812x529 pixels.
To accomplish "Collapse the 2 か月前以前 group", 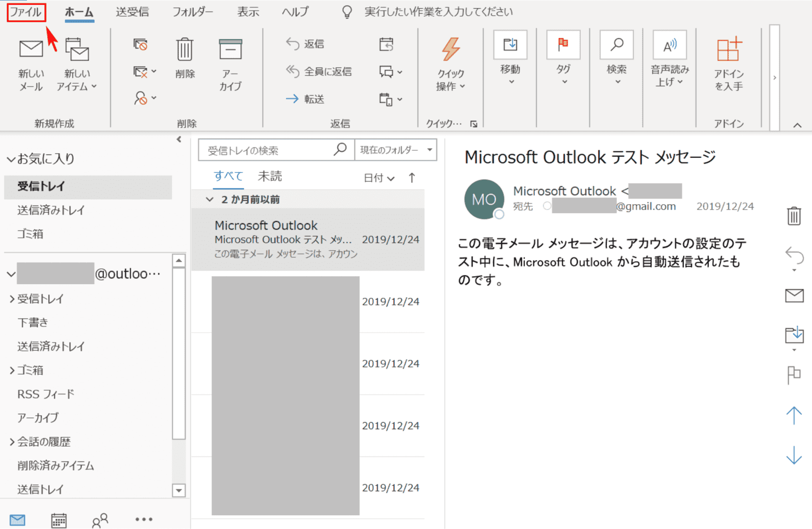I will coord(210,199).
